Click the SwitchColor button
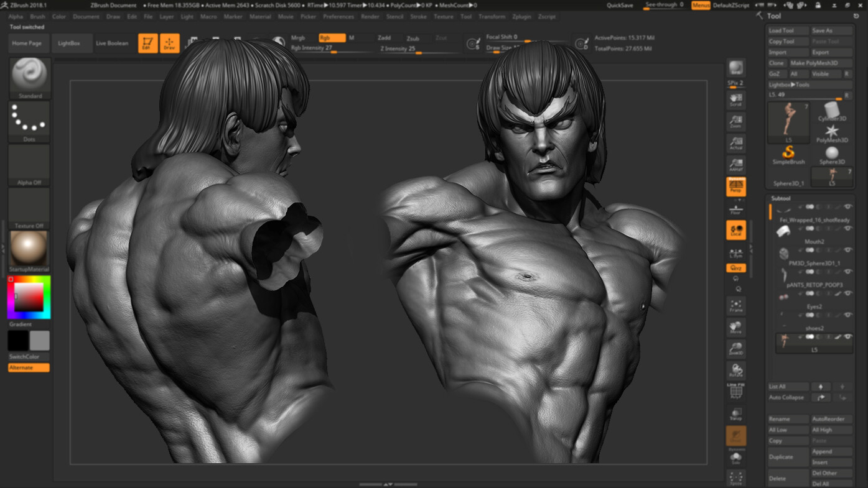868x488 pixels. [29, 357]
